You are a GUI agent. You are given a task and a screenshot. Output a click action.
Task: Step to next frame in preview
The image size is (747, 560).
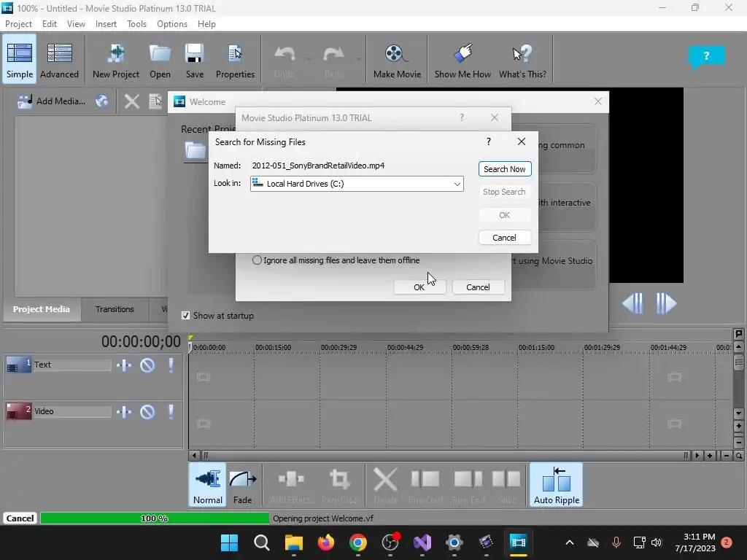[x=666, y=303]
